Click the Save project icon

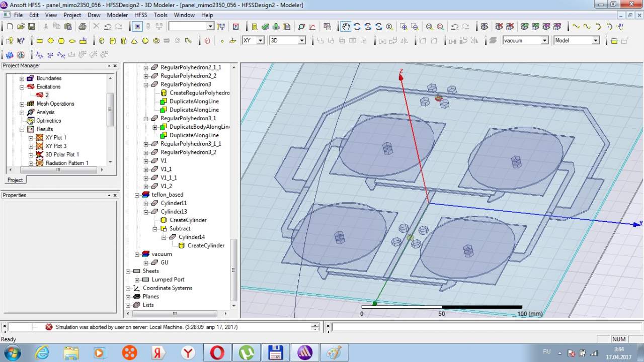(31, 26)
